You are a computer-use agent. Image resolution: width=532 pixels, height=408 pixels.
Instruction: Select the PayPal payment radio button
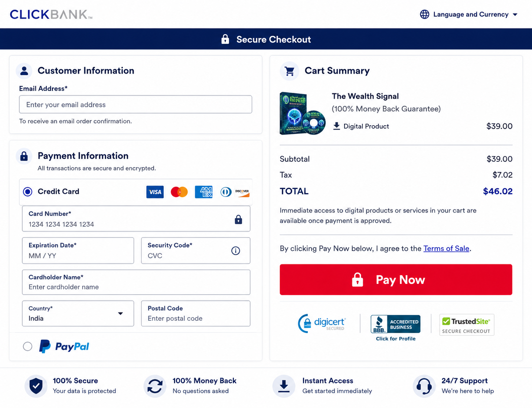27,346
